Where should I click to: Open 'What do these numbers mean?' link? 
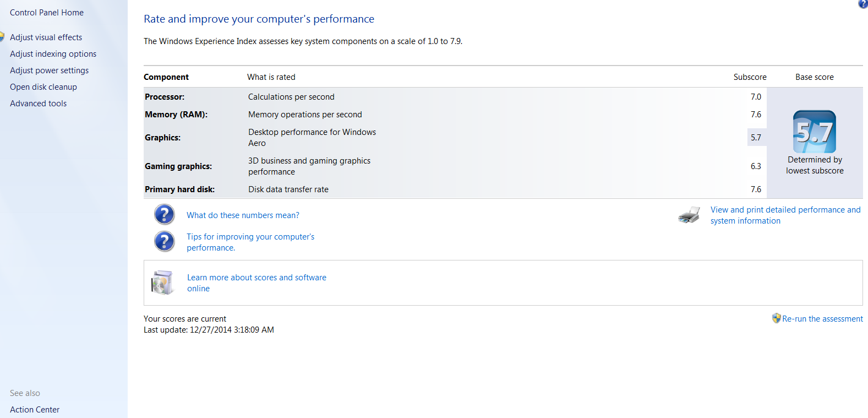(243, 215)
